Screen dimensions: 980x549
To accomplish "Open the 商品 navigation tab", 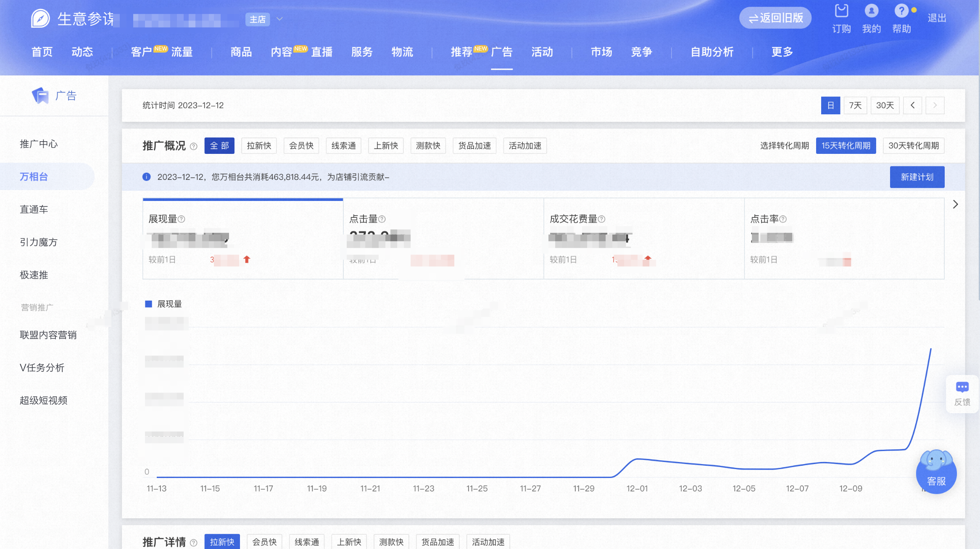I will pos(241,52).
